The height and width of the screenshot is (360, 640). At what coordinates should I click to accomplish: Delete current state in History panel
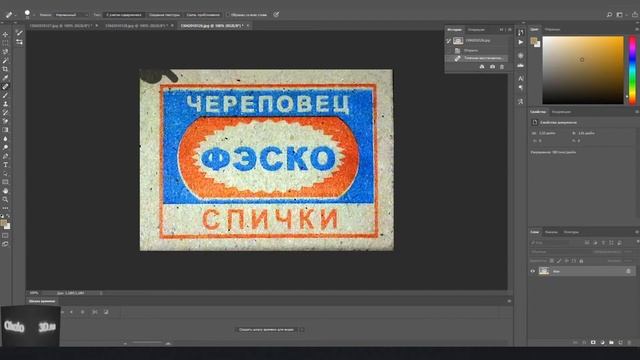502,67
